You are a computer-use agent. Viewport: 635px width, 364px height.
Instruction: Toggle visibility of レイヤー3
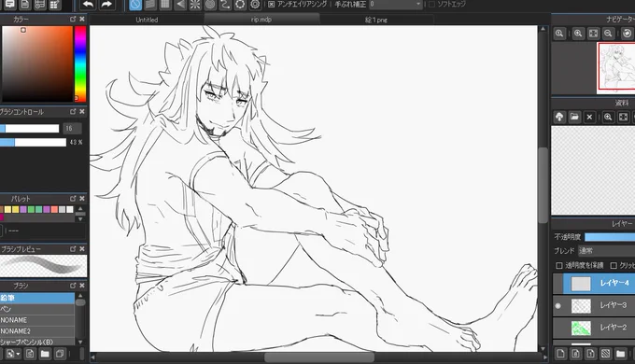coord(558,306)
